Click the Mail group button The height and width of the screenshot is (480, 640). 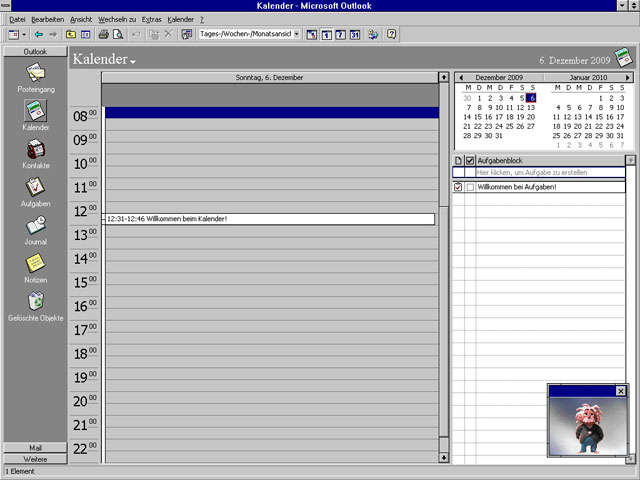coord(34,448)
